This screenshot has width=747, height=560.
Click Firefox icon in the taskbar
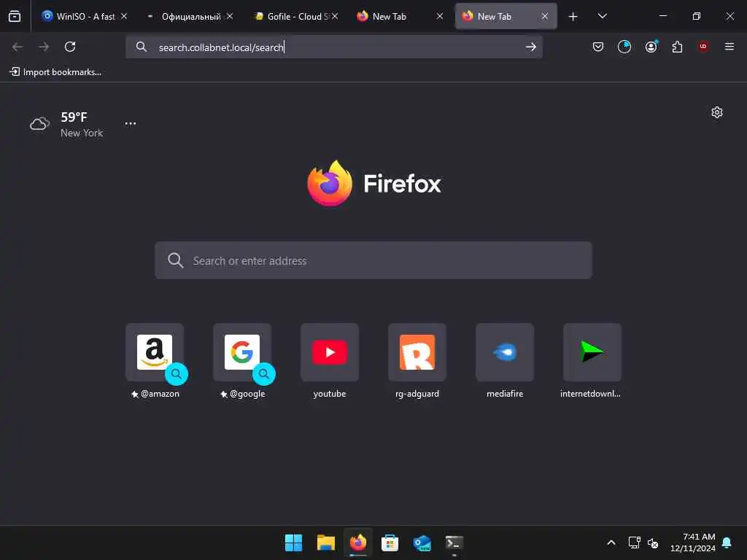[358, 542]
